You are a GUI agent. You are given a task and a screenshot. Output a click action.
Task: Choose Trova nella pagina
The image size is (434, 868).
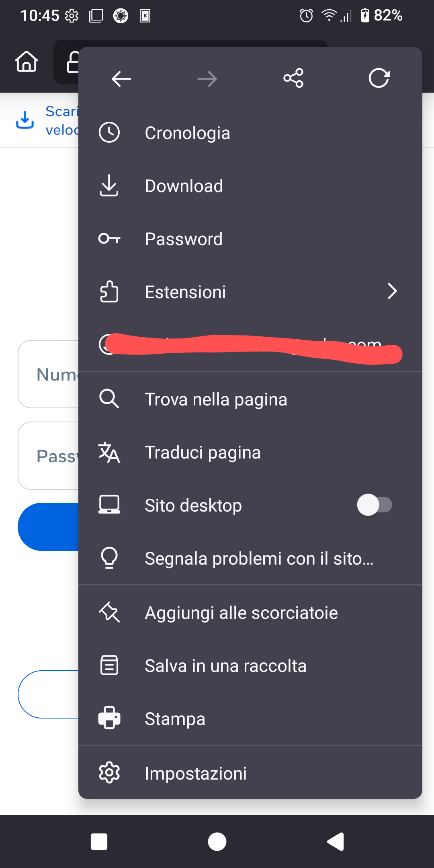pos(216,399)
